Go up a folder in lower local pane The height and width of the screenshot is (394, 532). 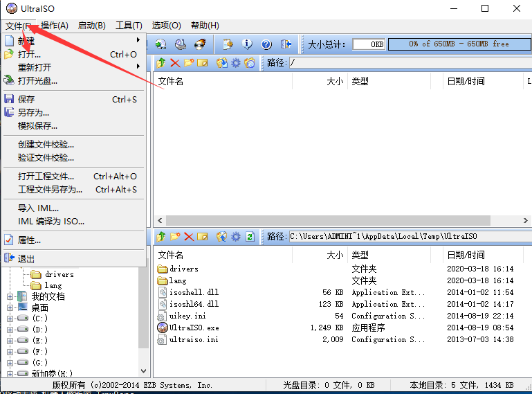click(161, 236)
